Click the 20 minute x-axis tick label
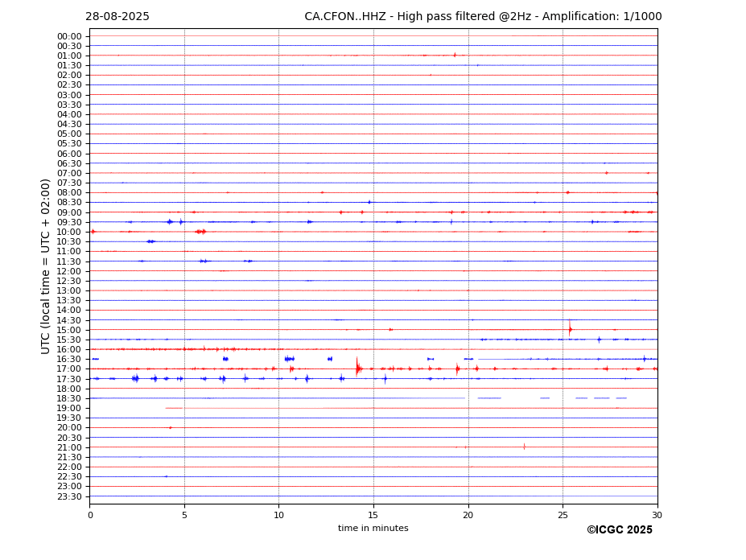Image resolution: width=746 pixels, height=560 pixels. point(468,515)
